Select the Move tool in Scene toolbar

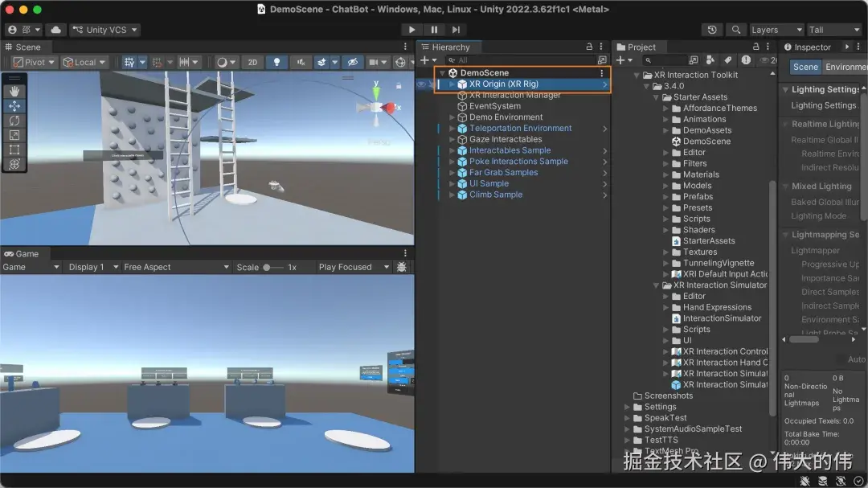14,106
